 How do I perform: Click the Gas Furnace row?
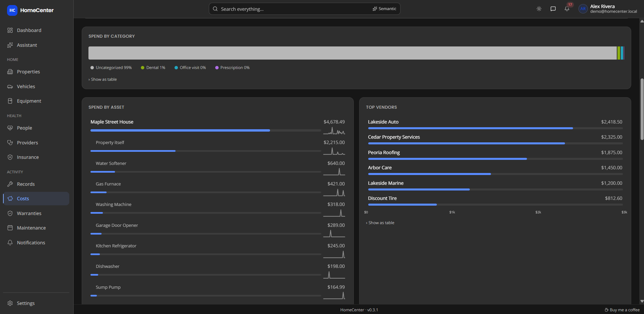218,188
